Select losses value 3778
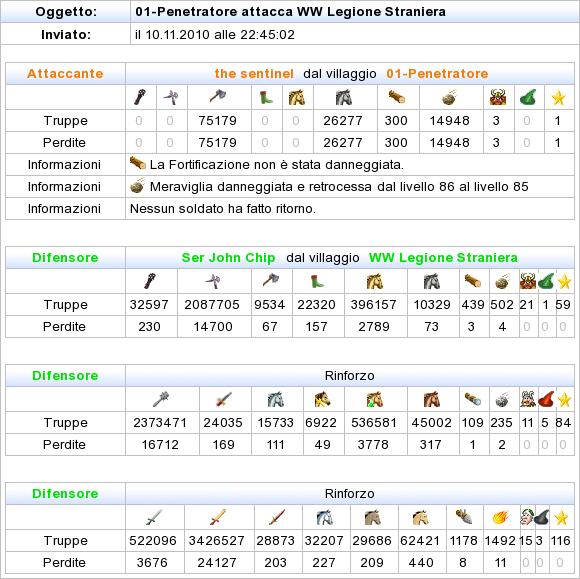 [x=373, y=445]
